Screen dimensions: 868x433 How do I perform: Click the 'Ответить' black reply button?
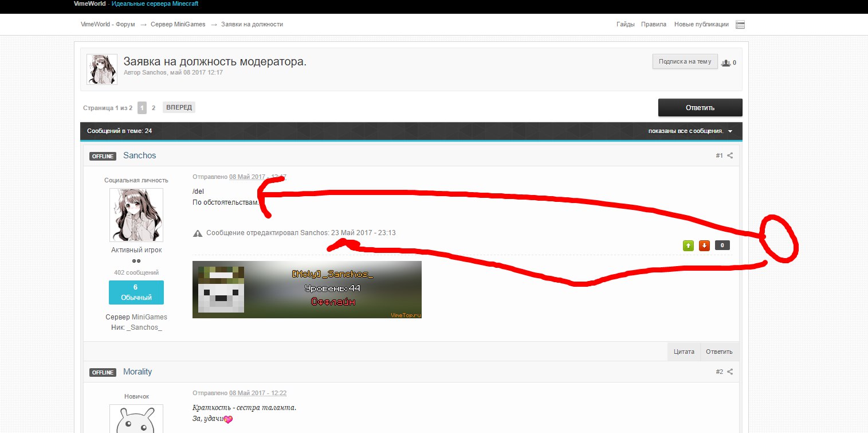tap(700, 107)
